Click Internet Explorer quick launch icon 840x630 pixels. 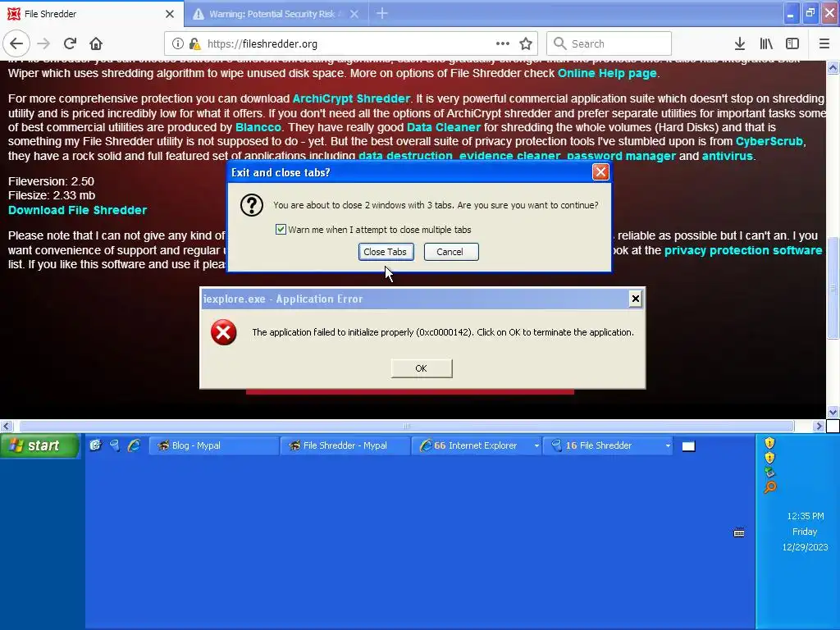click(134, 445)
